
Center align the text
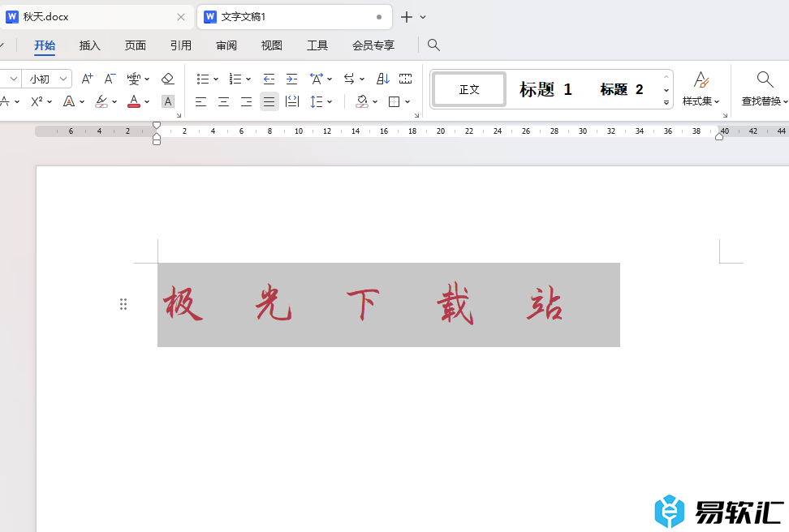pyautogui.click(x=223, y=102)
